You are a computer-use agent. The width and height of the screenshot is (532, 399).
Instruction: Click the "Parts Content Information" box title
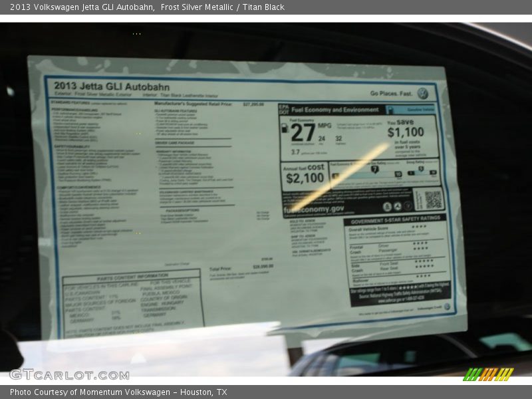(132, 277)
